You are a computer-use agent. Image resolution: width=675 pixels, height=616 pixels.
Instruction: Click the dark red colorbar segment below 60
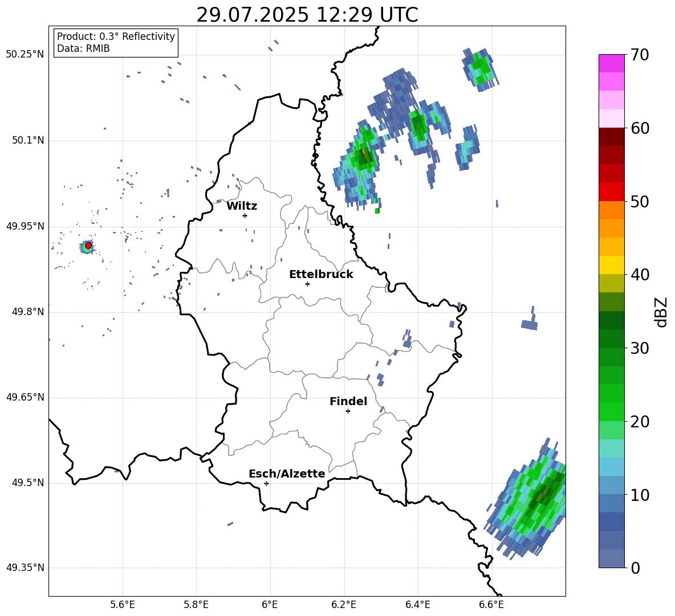(x=612, y=137)
